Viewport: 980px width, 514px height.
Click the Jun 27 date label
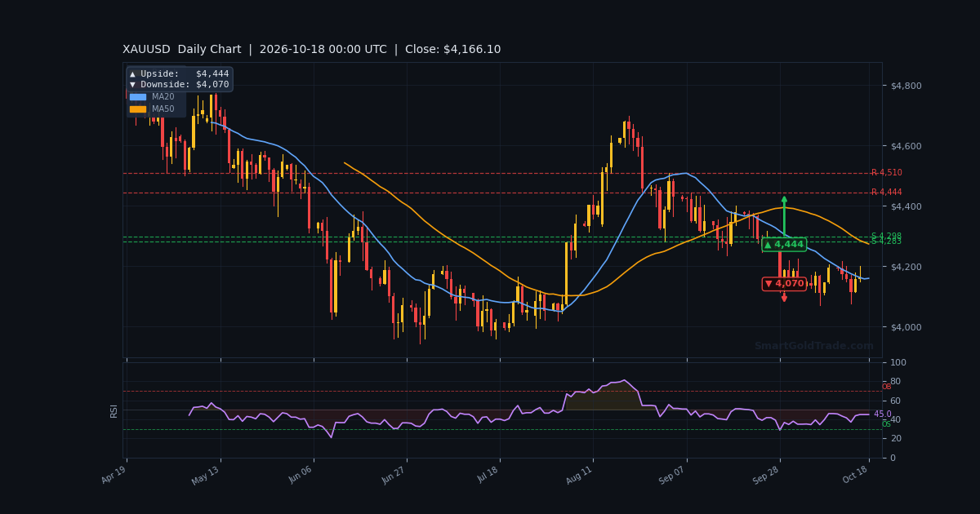point(394,475)
